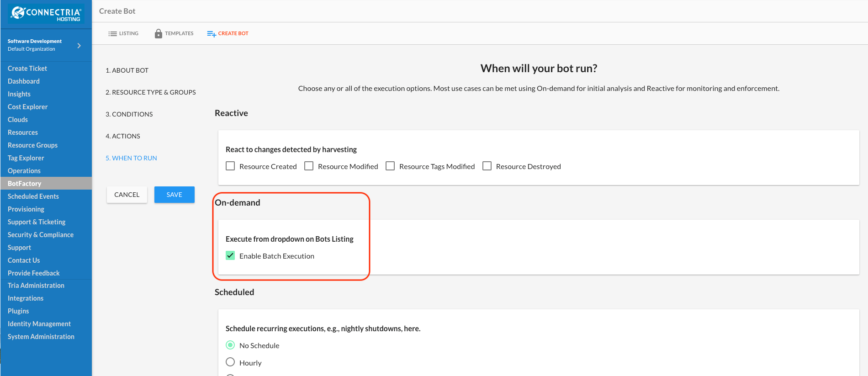
Task: Open System Administration in sidebar
Action: [41, 337]
